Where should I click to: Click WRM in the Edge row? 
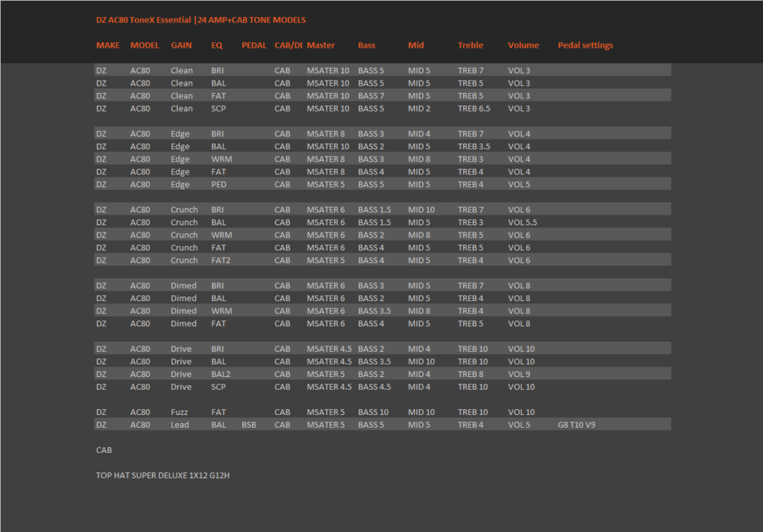[x=221, y=159]
